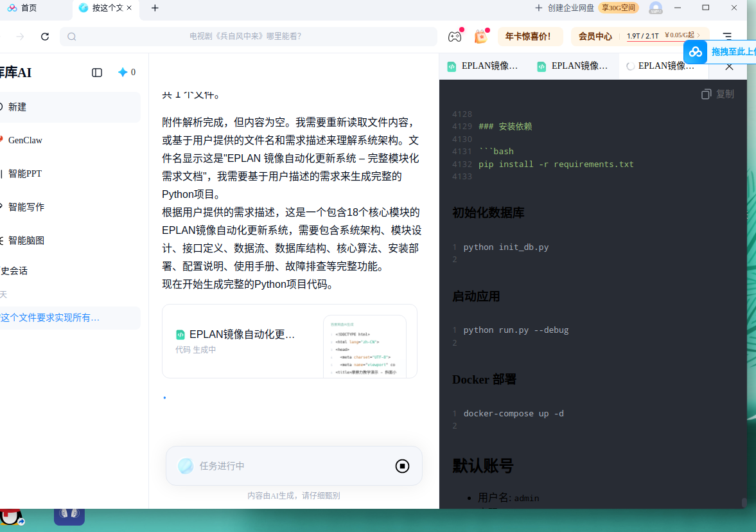
Task: Open the EPLAN镜像自动化更… code card
Action: click(x=289, y=341)
